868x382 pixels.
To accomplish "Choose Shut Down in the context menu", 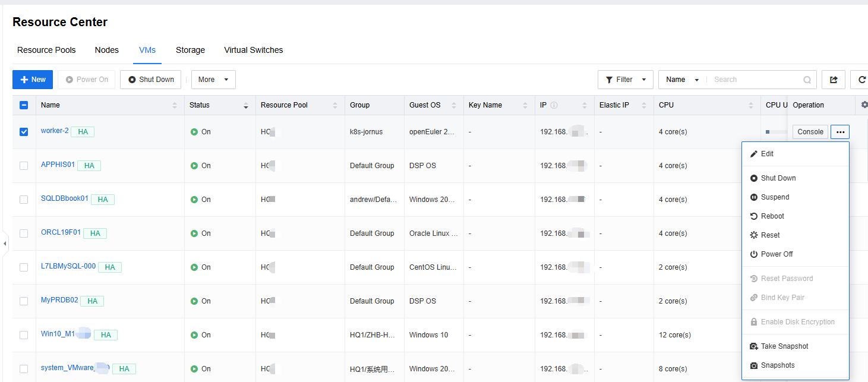I will [796, 178].
